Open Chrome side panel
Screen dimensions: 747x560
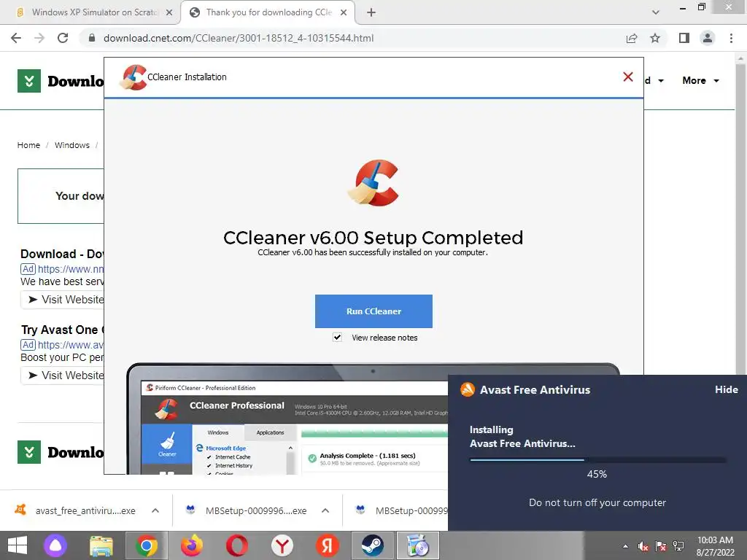point(684,38)
